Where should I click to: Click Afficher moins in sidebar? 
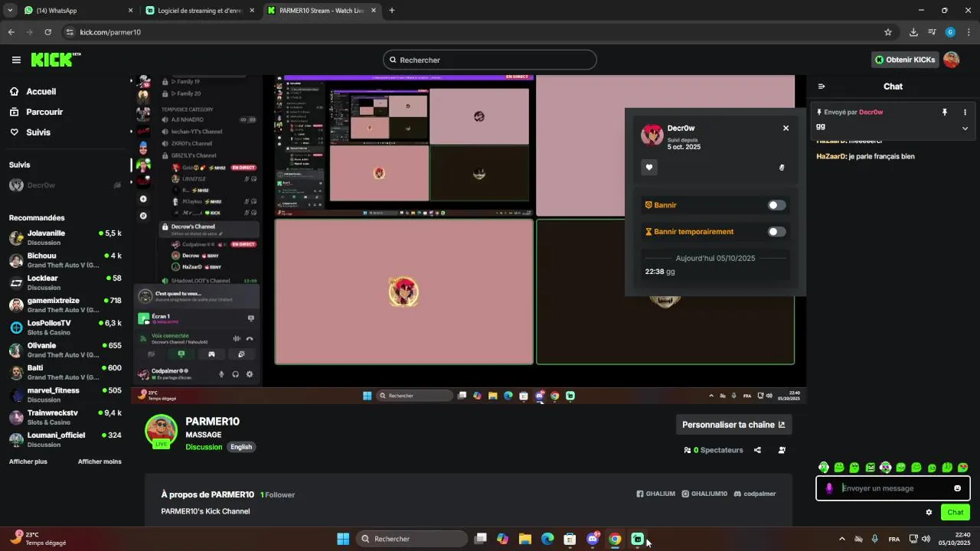pos(100,461)
